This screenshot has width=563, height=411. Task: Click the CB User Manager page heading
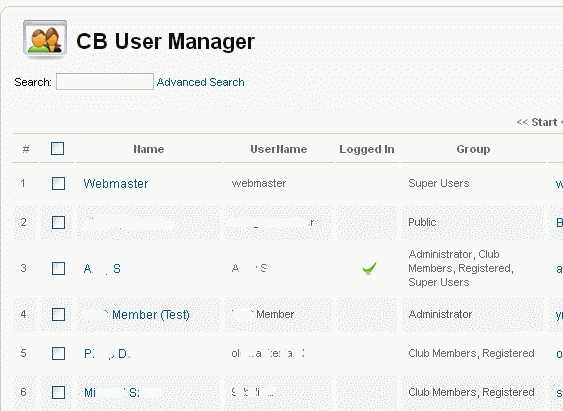[166, 41]
